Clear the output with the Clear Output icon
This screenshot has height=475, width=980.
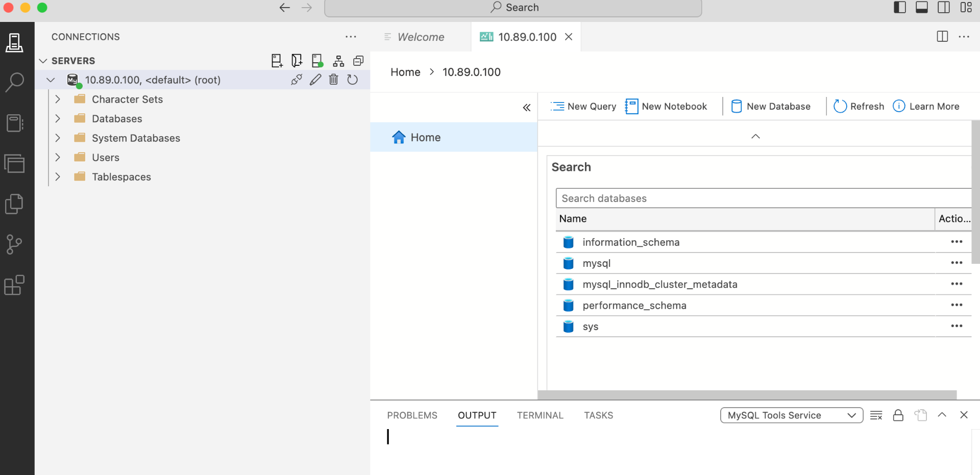(x=876, y=415)
